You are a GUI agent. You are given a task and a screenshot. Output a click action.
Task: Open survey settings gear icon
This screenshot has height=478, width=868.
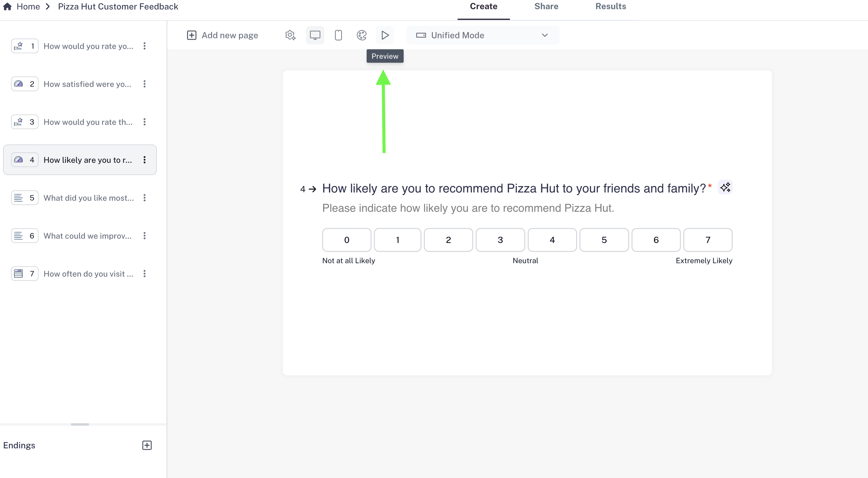pos(290,35)
